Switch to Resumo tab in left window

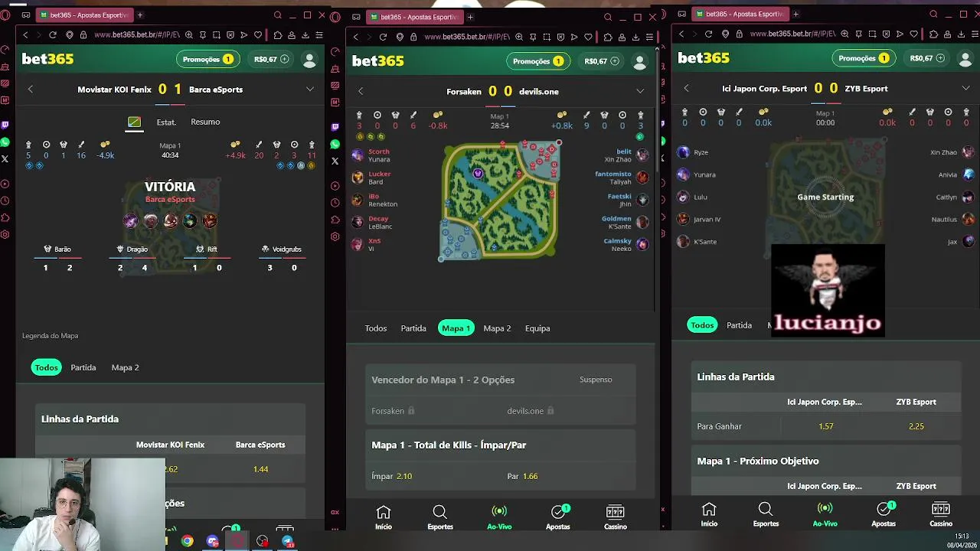click(x=205, y=122)
